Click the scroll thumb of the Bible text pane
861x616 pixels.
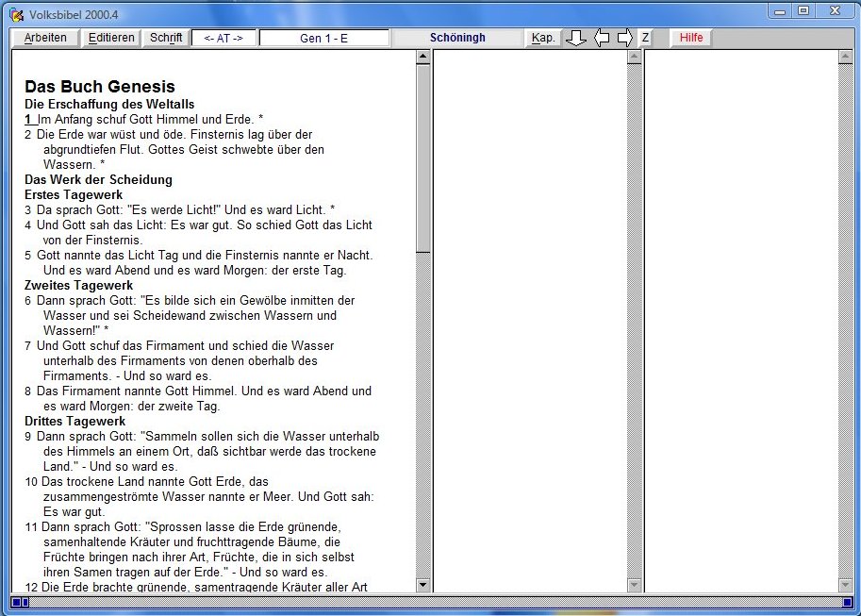[x=422, y=158]
